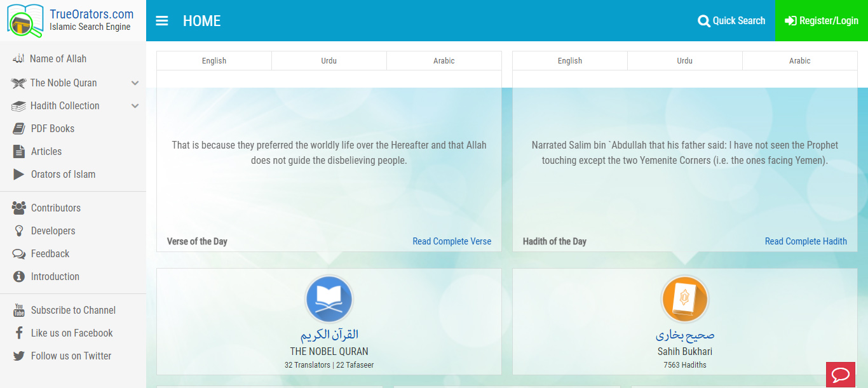Expand The Noble Quran submenu chevron
The height and width of the screenshot is (388, 868).
pos(135,83)
